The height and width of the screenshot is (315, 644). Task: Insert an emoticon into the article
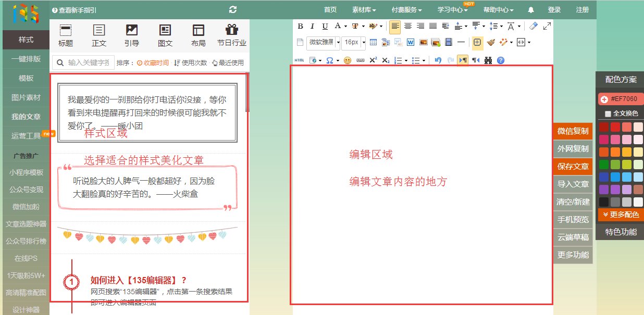pyautogui.click(x=348, y=60)
